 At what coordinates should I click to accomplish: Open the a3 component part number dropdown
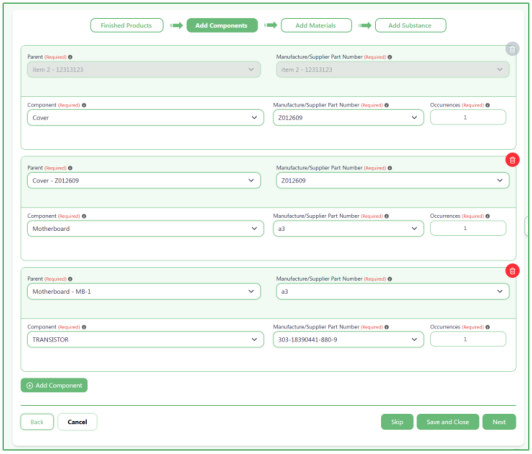[348, 229]
